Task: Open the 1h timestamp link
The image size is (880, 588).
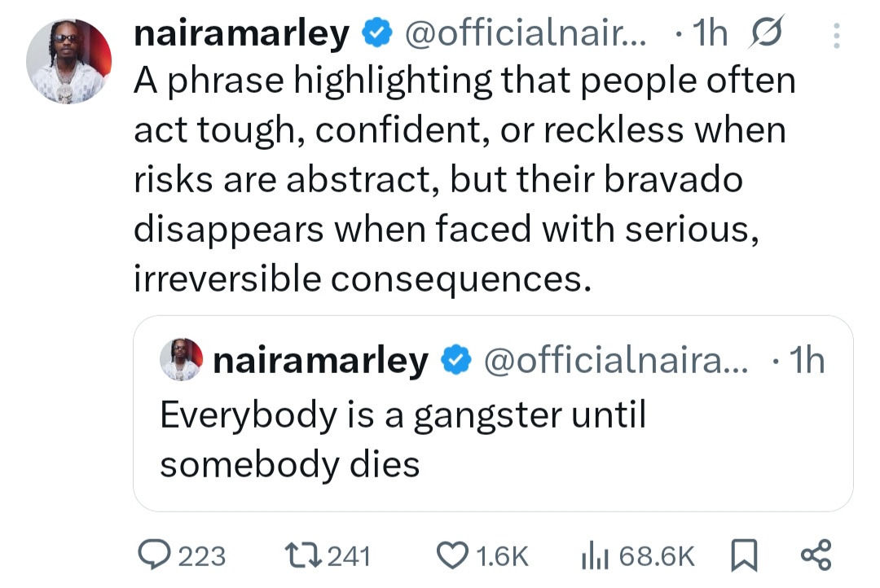Action: point(711,33)
